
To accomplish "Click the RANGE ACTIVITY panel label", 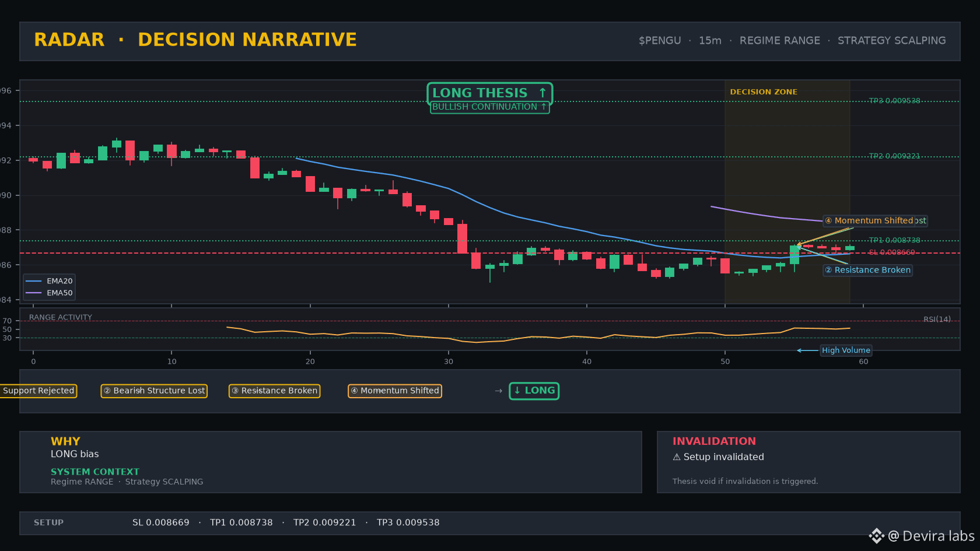I will (x=61, y=318).
